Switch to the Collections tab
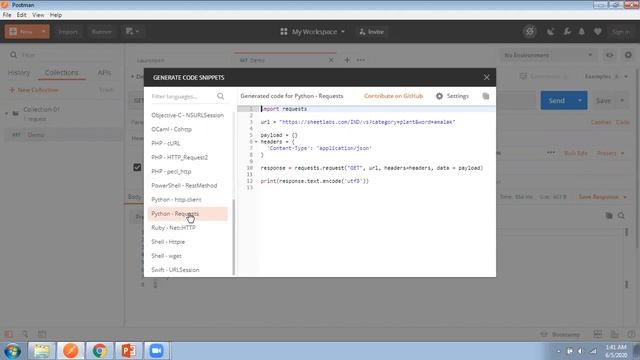Screen dimensions: 640x360 (x=62, y=73)
